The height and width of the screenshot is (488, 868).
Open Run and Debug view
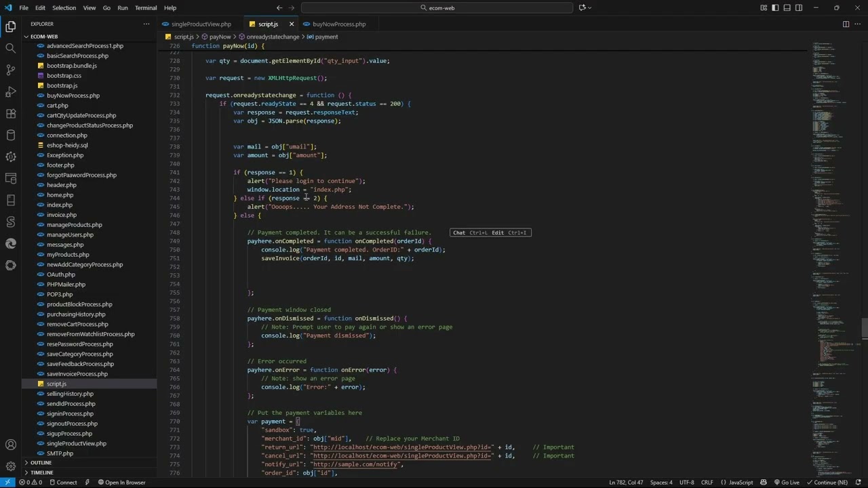click(10, 91)
